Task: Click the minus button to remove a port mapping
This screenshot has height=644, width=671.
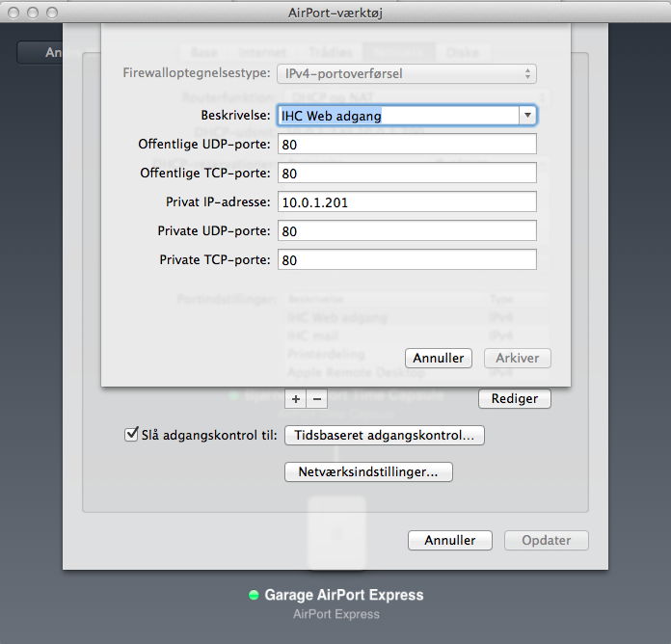Action: (x=317, y=398)
